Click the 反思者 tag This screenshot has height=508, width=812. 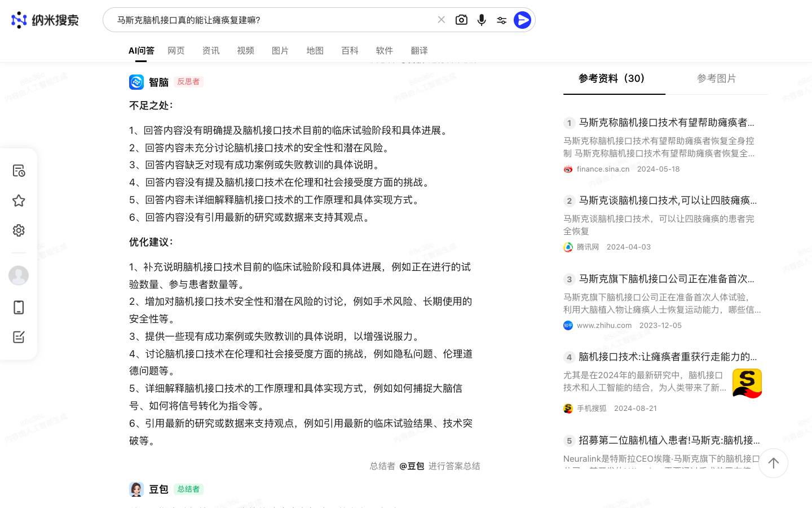(188, 82)
